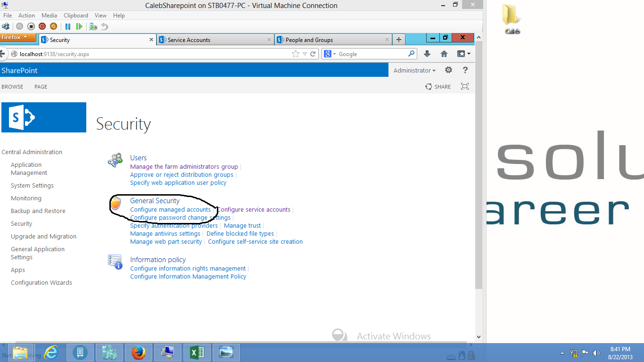Image resolution: width=644 pixels, height=362 pixels.
Task: Click the Users section icon
Action: point(115,161)
